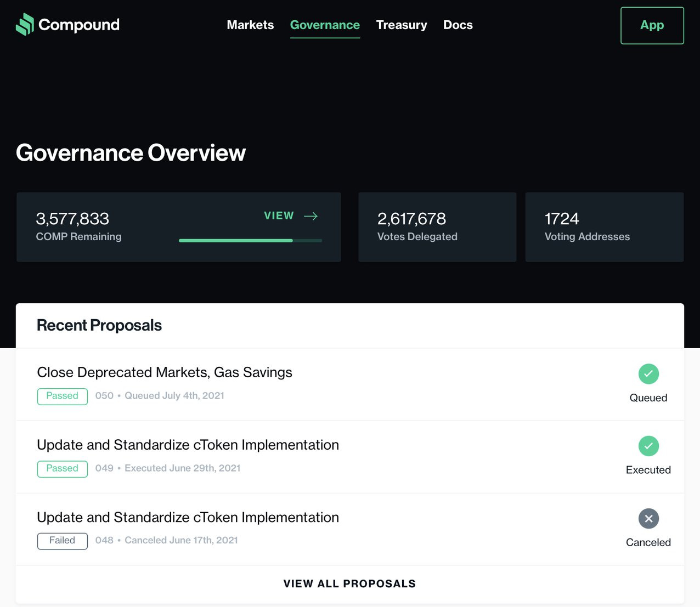Click the Executed green checkmark icon
Viewport: 700px width, 607px height.
point(648,446)
